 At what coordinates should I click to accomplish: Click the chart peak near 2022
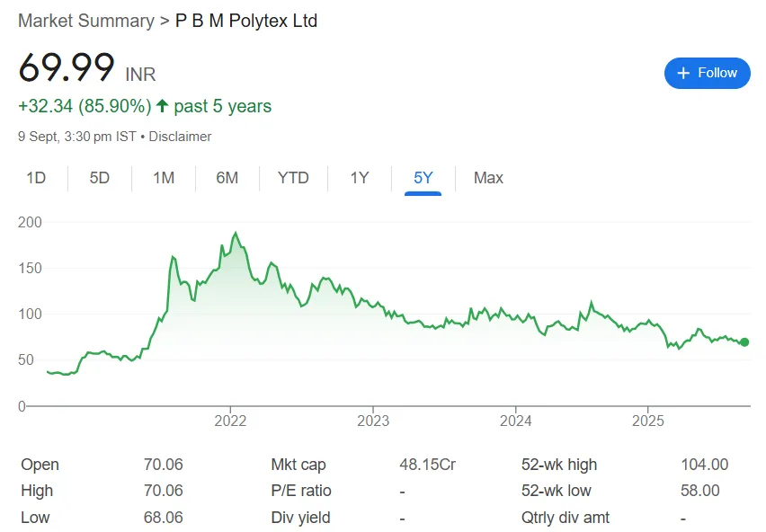click(x=236, y=234)
